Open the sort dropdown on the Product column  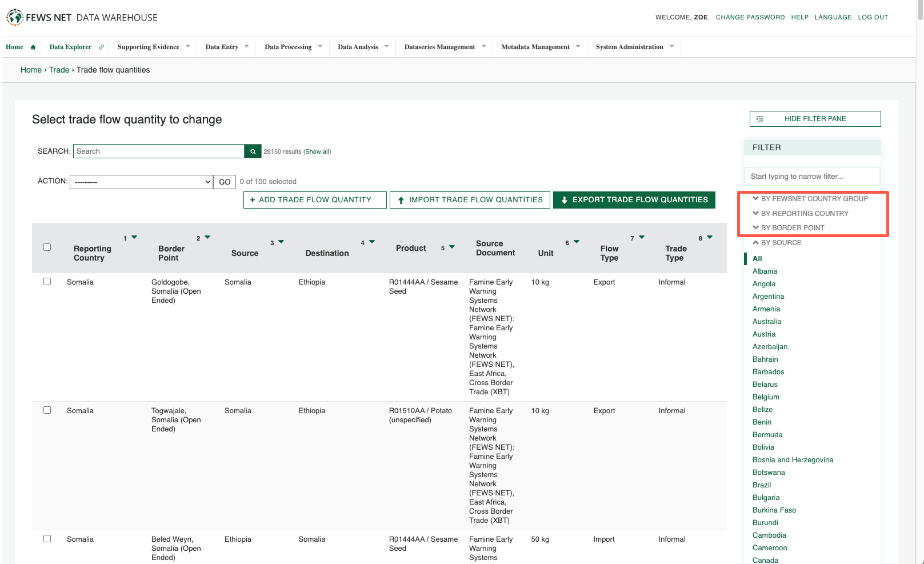451,247
